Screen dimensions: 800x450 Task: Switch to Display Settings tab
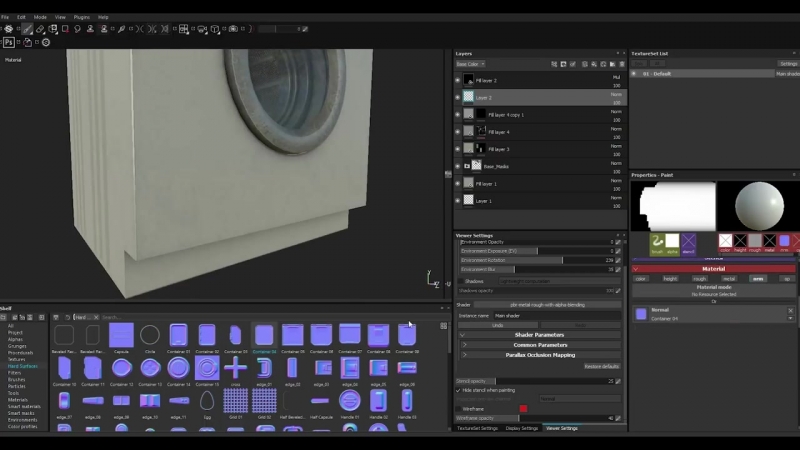tap(522, 428)
